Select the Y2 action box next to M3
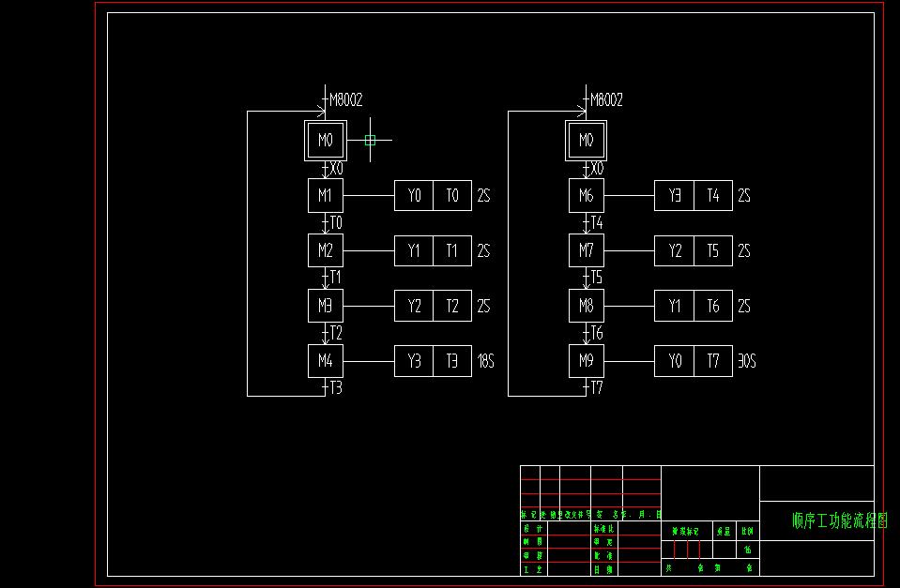The height and width of the screenshot is (588, 900). (x=414, y=306)
